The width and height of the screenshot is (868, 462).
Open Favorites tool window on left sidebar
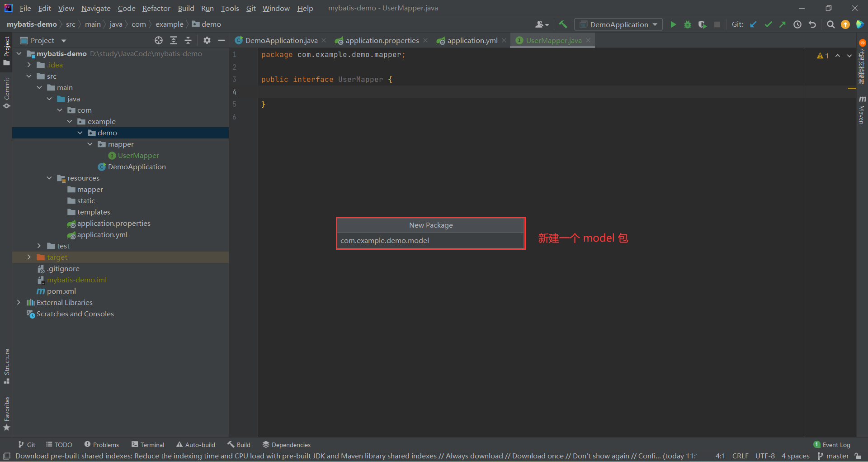coord(6,414)
